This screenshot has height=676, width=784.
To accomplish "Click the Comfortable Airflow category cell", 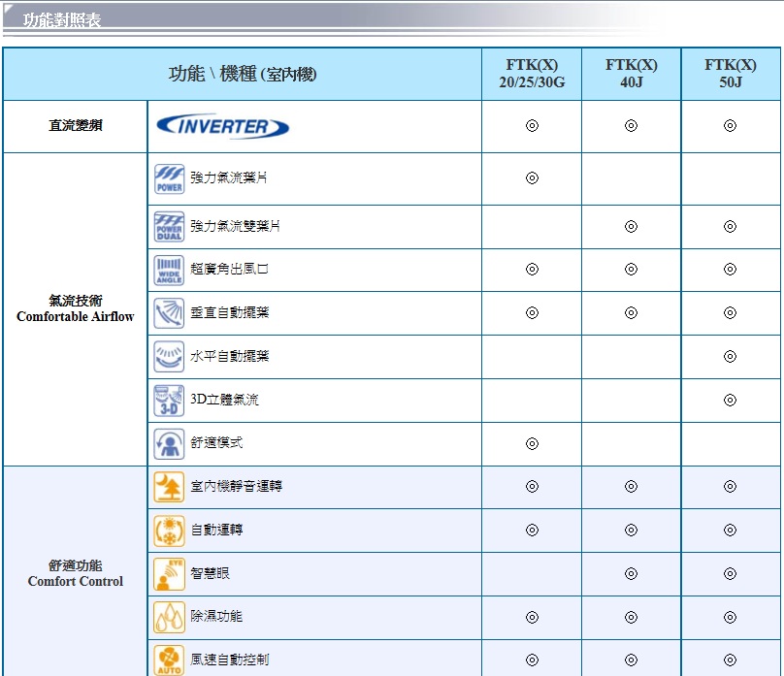I will coord(76,309).
